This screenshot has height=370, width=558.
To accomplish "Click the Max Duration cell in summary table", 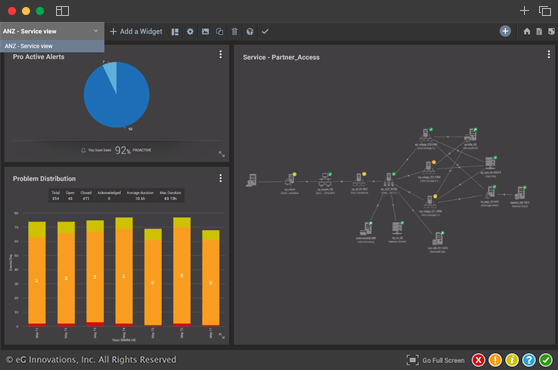I will [x=170, y=195].
